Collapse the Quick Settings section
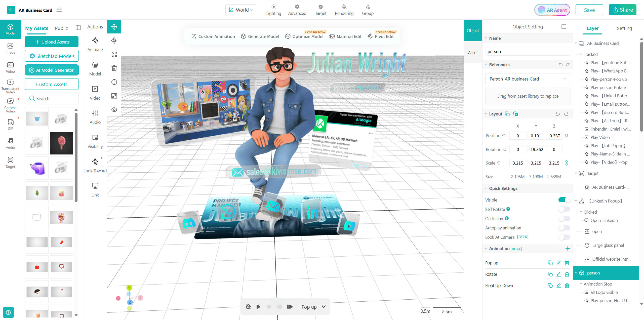 (486, 188)
